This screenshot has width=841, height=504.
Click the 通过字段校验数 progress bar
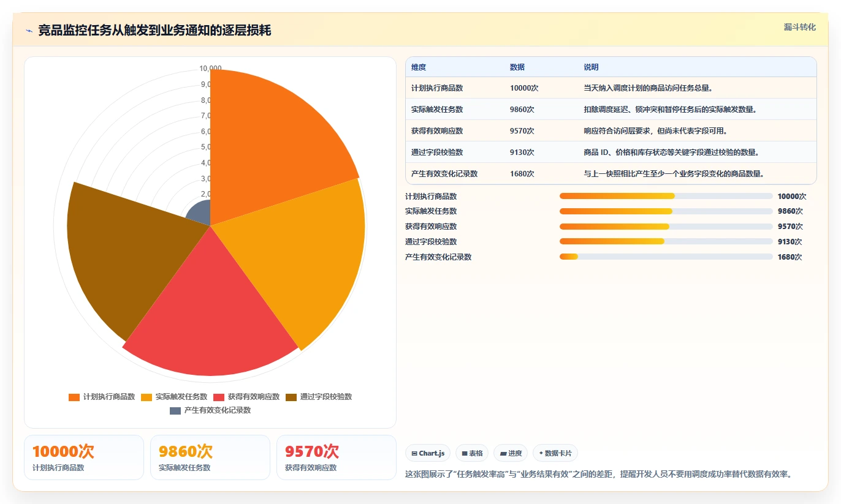[x=666, y=242]
